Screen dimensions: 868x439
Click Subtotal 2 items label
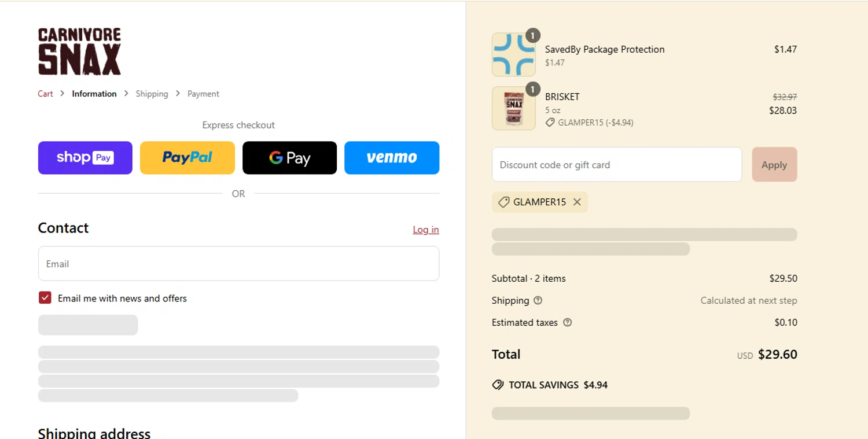click(529, 278)
